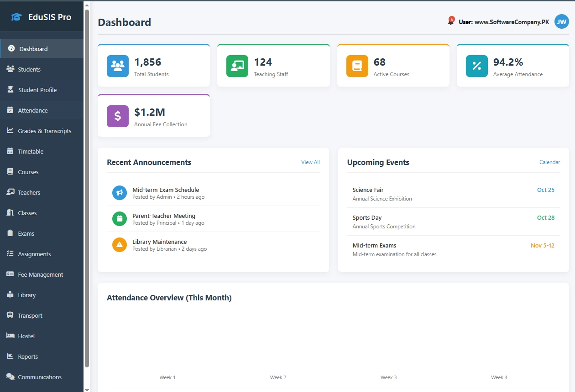
Task: Click the Total Students people icon
Action: pos(118,66)
